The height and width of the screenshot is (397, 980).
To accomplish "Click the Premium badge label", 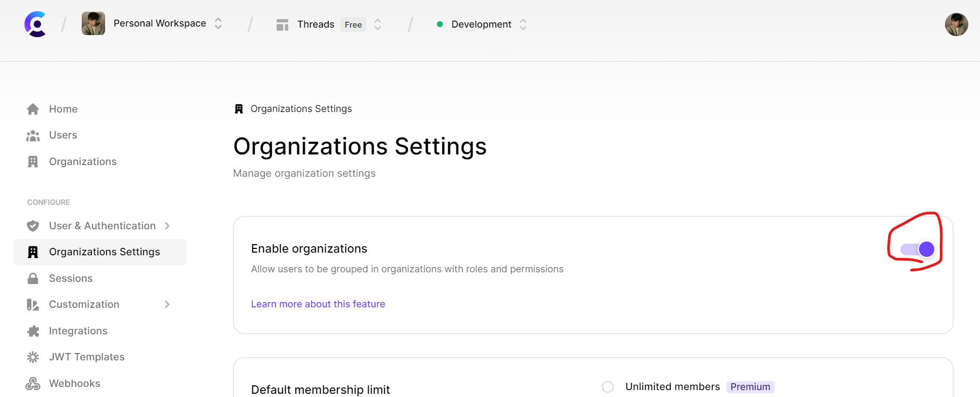I will pos(750,387).
